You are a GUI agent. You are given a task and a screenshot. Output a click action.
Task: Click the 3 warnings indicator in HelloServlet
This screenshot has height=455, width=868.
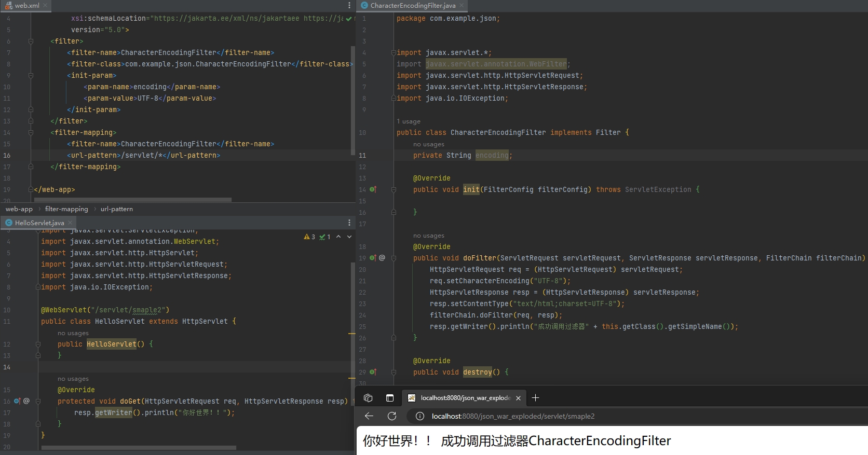coord(309,237)
